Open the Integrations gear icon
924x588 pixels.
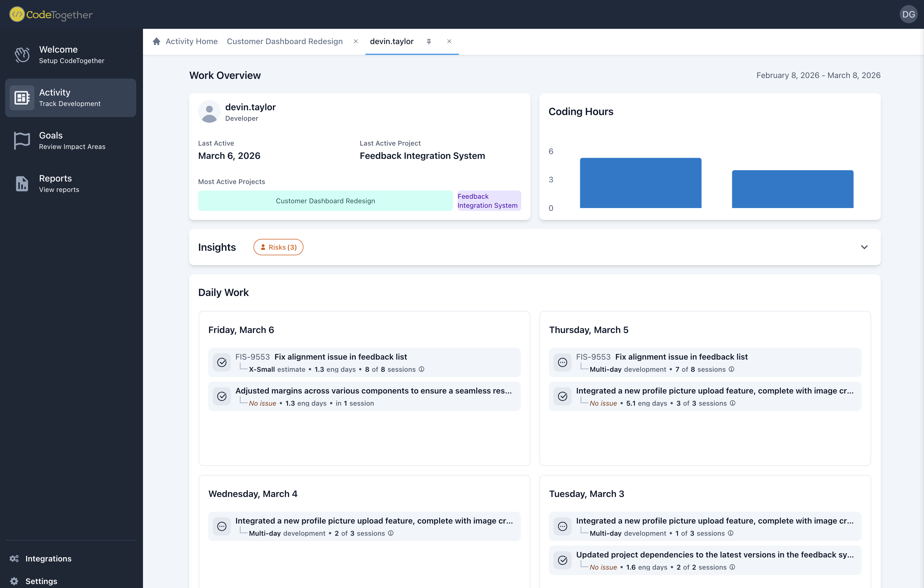tap(14, 558)
